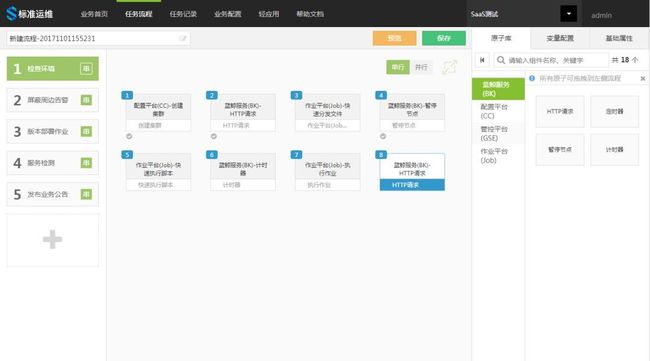Add a new stage with the plus icon
650x361 pixels.
click(x=53, y=240)
